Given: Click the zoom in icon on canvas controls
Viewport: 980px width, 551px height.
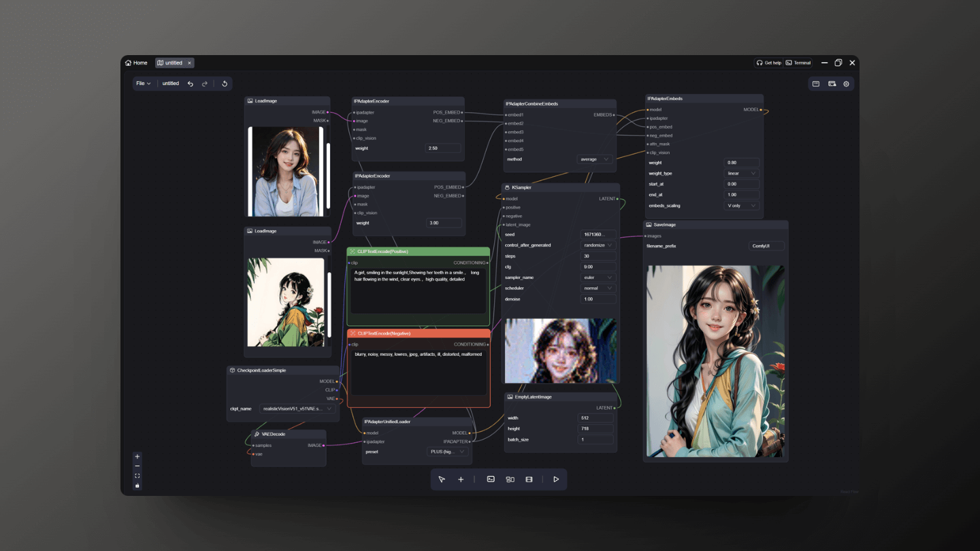Looking at the screenshot, I should point(137,456).
